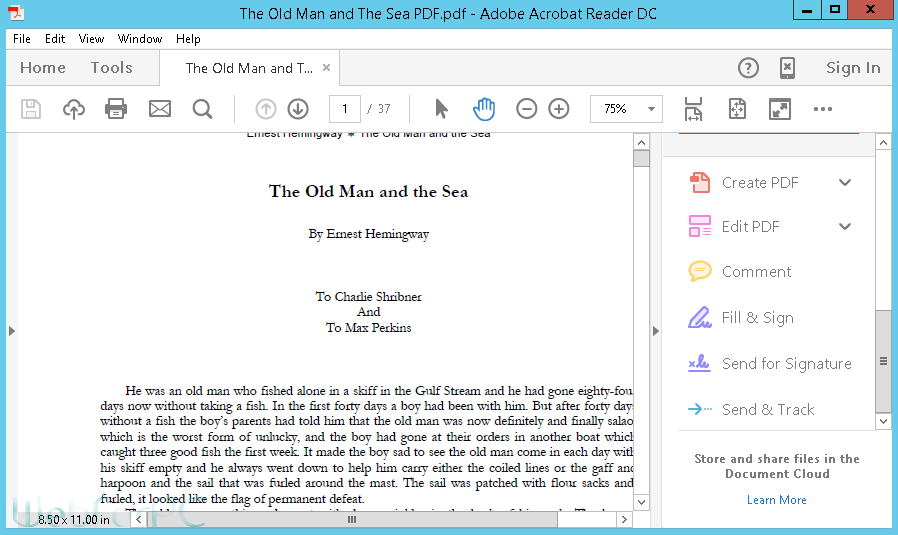
Task: Click the Send & Track arrow icon
Action: coord(700,409)
